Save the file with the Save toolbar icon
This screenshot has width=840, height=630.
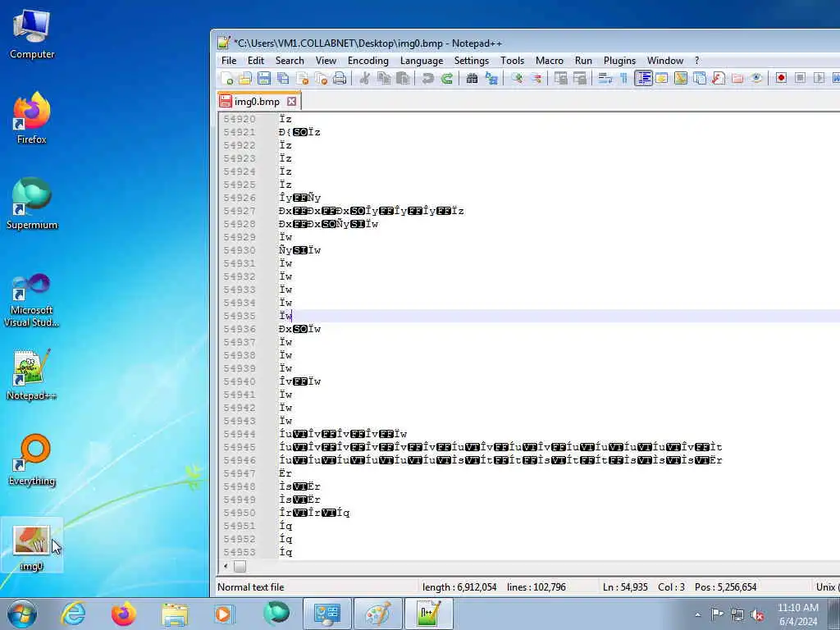click(x=263, y=79)
